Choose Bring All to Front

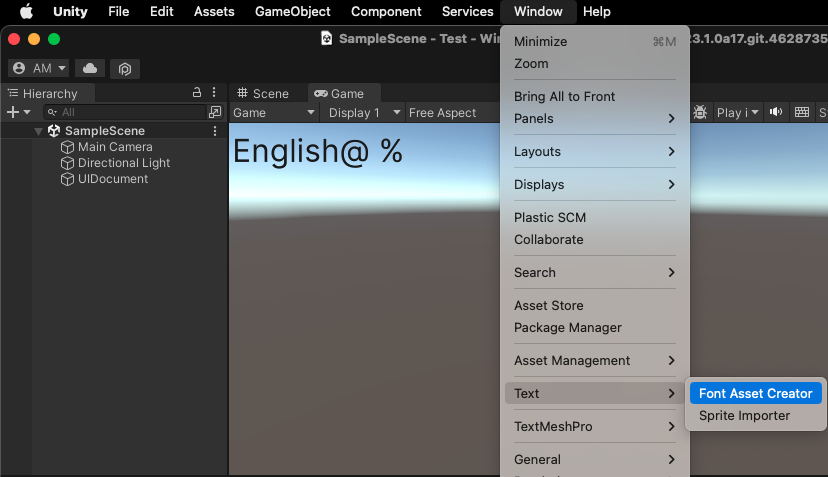tap(595, 96)
